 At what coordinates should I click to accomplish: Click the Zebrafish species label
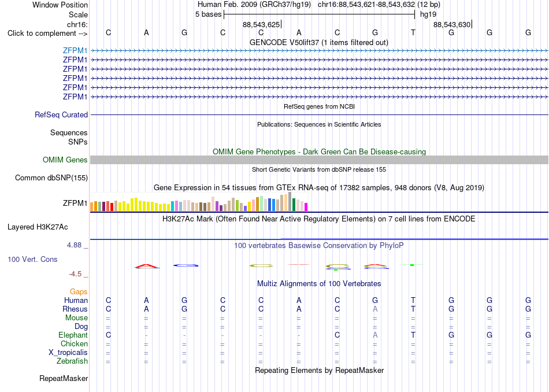pos(72,361)
